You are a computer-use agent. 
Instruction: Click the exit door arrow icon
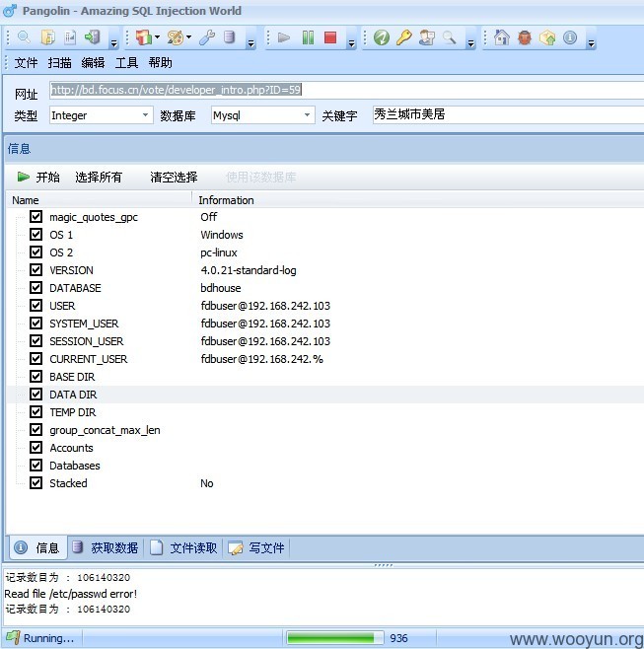[x=93, y=37]
